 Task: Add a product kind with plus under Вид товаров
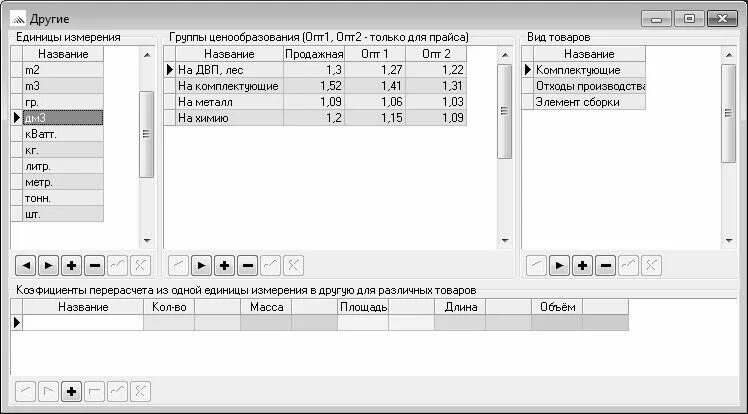click(x=582, y=266)
